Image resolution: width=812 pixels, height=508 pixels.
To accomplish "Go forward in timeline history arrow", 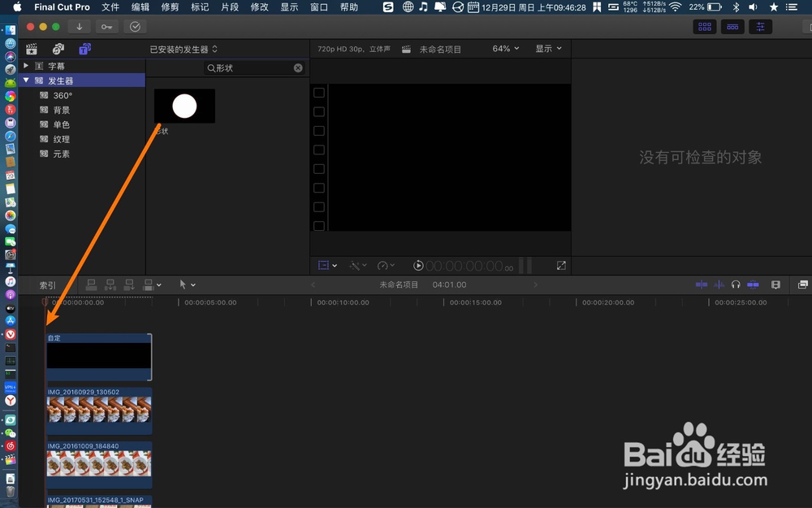I will 535,284.
